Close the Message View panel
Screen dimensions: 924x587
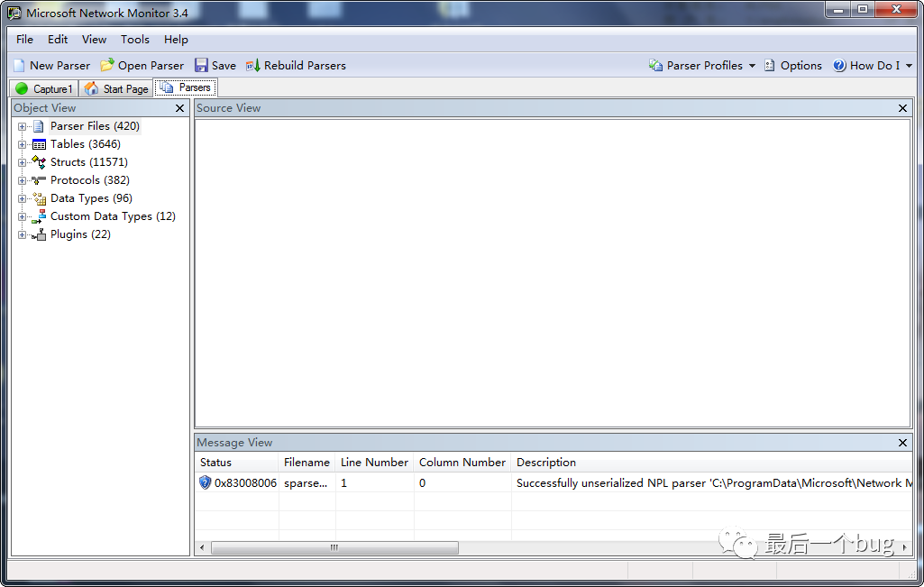pyautogui.click(x=902, y=443)
